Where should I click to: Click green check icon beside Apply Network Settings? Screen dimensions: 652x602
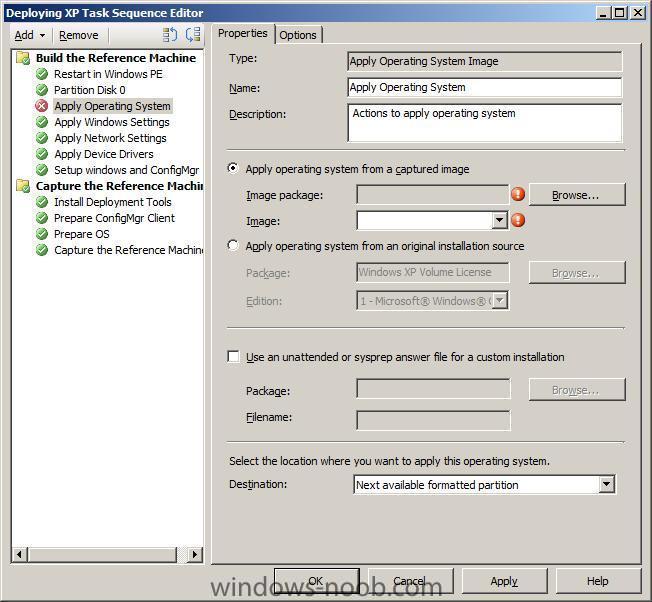[42, 138]
